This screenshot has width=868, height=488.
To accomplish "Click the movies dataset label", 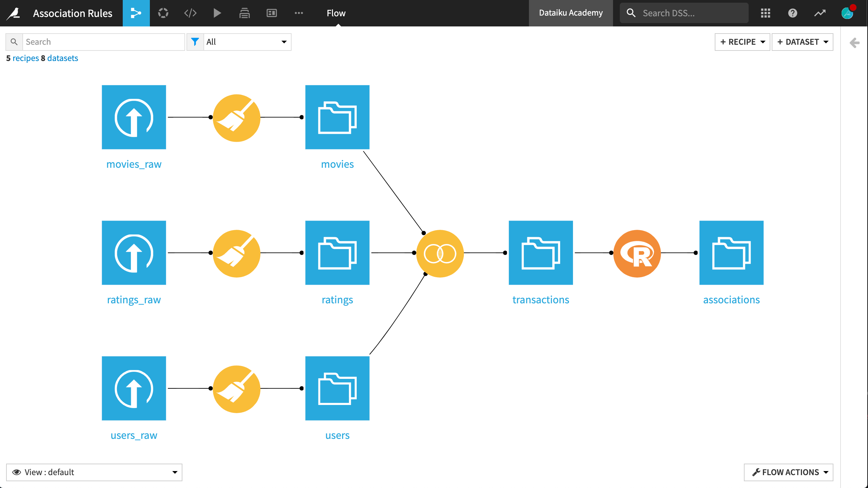I will point(337,164).
